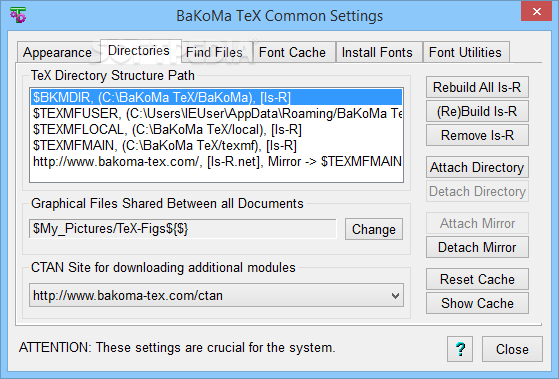Close the settings dialog with Close button
Image resolution: width=559 pixels, height=379 pixels.
(512, 349)
